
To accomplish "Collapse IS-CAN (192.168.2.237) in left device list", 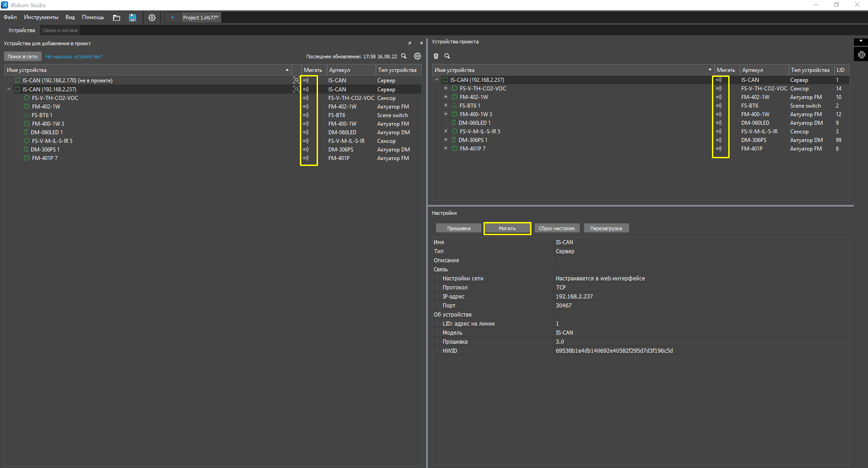I will pos(9,89).
